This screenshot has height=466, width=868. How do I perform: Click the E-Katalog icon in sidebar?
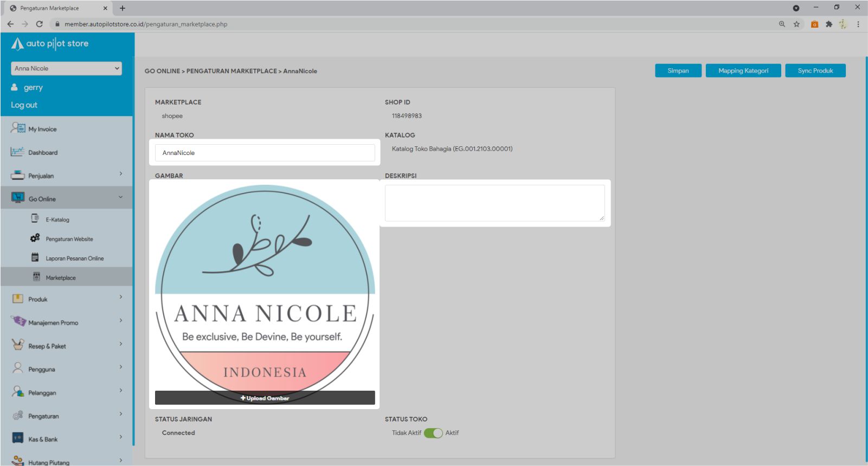tap(35, 218)
